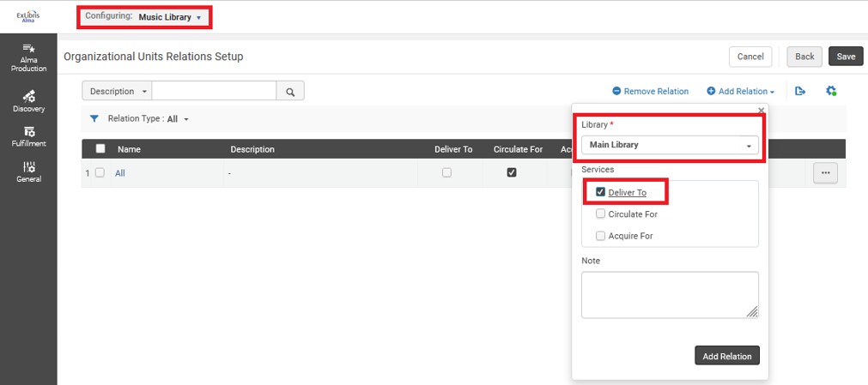Select the All row checkbox
The height and width of the screenshot is (385, 868).
click(x=100, y=172)
